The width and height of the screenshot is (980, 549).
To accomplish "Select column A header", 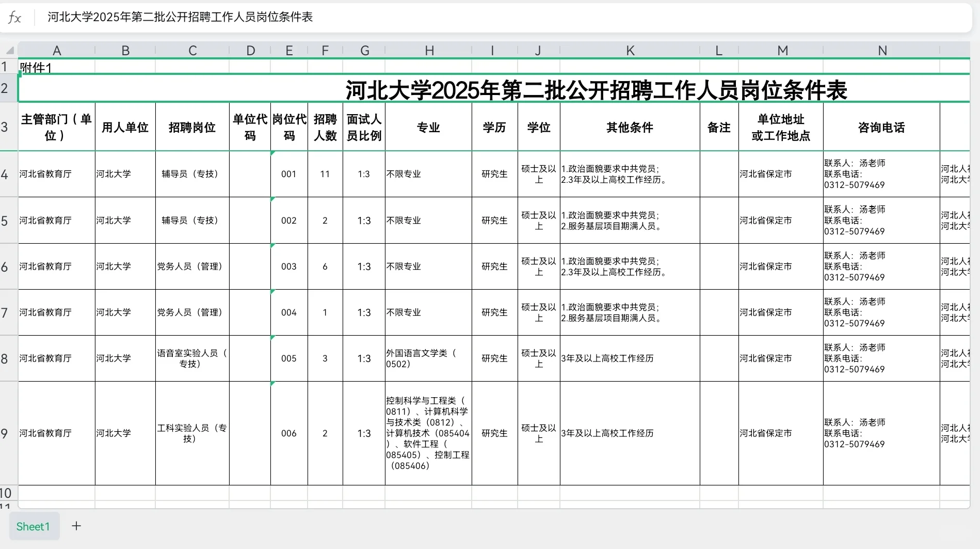I will click(57, 50).
